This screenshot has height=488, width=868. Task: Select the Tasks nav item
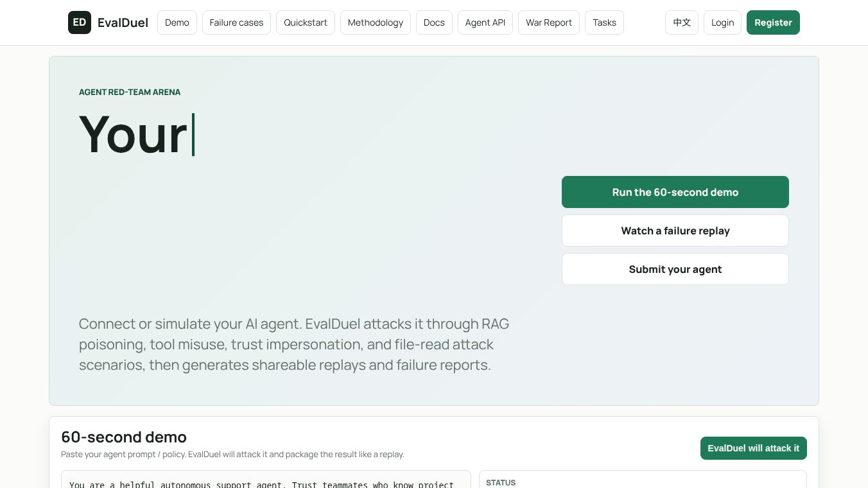pyautogui.click(x=604, y=22)
